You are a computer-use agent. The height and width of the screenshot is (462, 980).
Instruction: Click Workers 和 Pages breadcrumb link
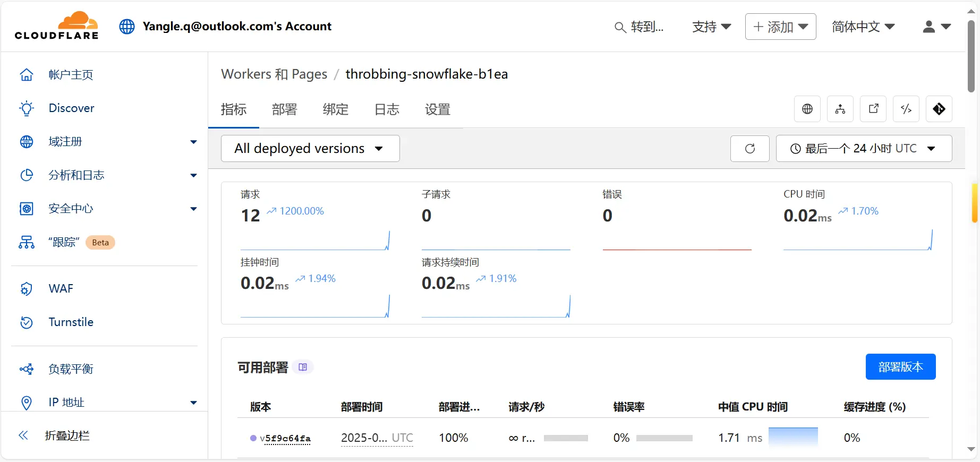pyautogui.click(x=274, y=74)
